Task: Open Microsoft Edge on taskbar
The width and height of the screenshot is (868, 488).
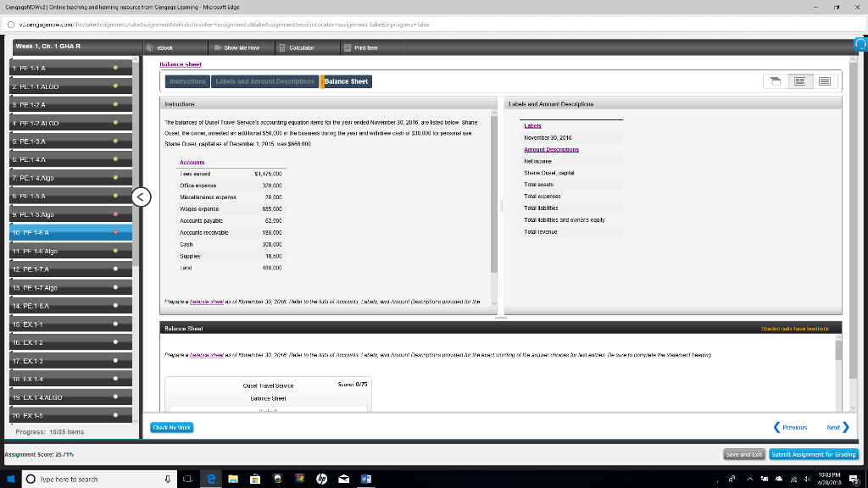Action: tap(211, 480)
